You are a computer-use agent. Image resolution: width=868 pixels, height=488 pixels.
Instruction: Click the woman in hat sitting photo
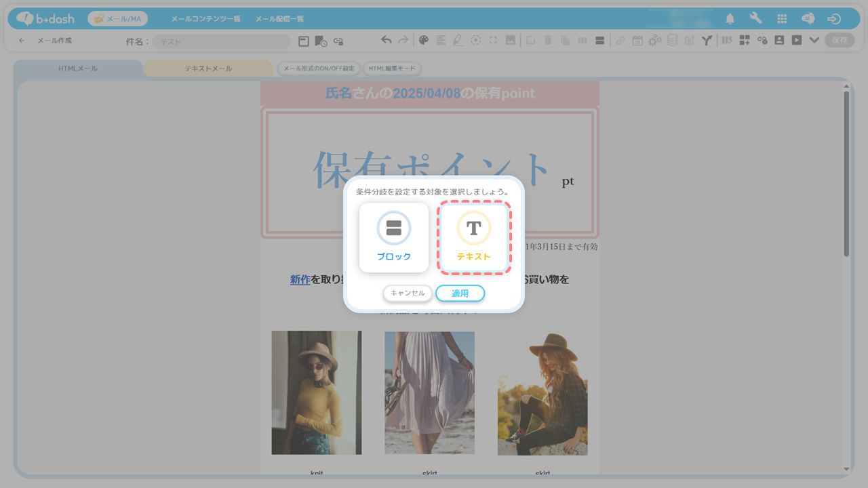(542, 393)
